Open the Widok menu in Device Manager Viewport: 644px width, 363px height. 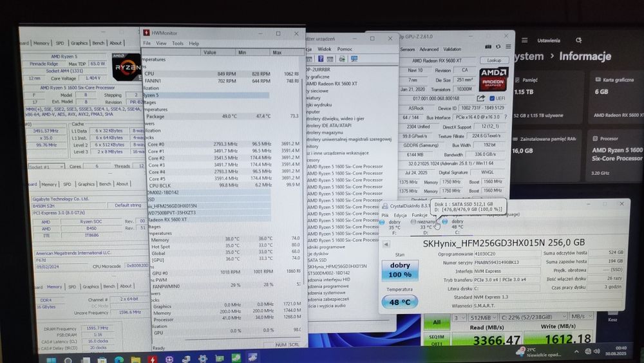[x=325, y=49]
